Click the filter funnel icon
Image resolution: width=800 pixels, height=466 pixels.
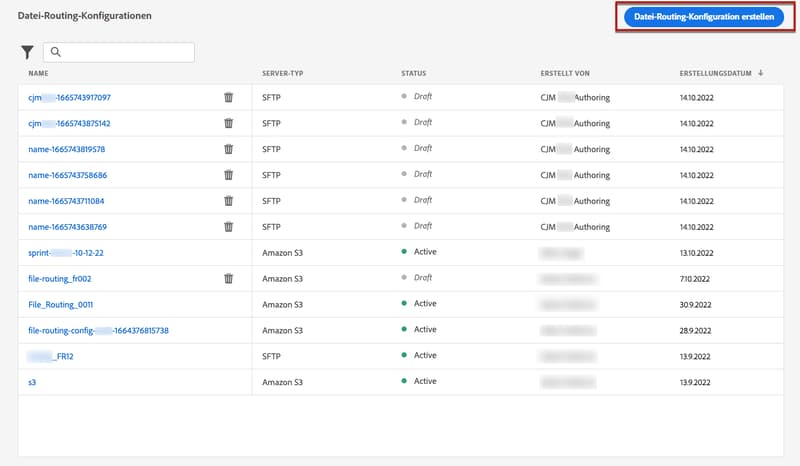pos(27,52)
